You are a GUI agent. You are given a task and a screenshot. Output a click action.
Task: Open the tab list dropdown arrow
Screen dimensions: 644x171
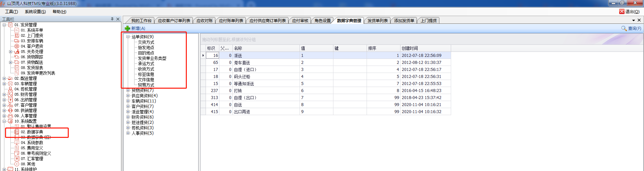(634, 20)
